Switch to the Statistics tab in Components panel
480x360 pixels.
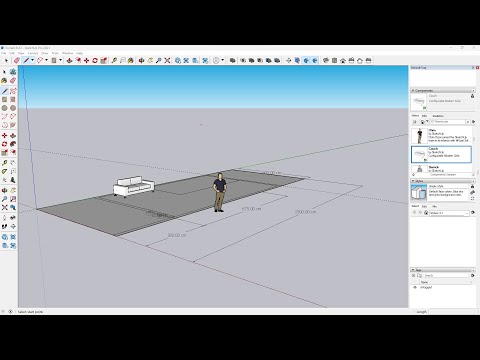[x=438, y=116]
